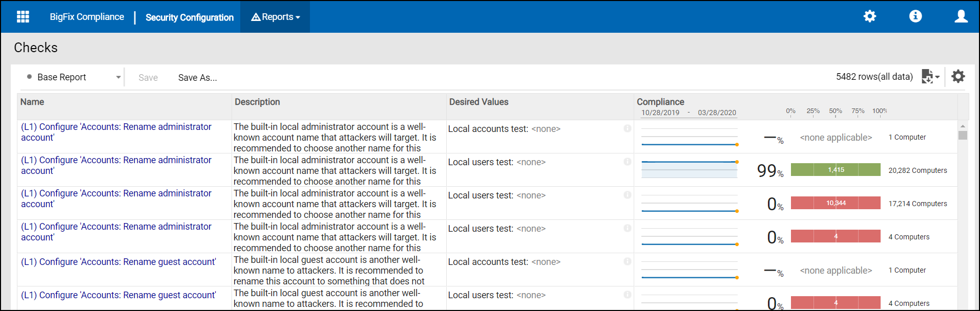Screen dimensions: 980x311
Task: Open the app grid launcher icon
Action: pos(23,17)
